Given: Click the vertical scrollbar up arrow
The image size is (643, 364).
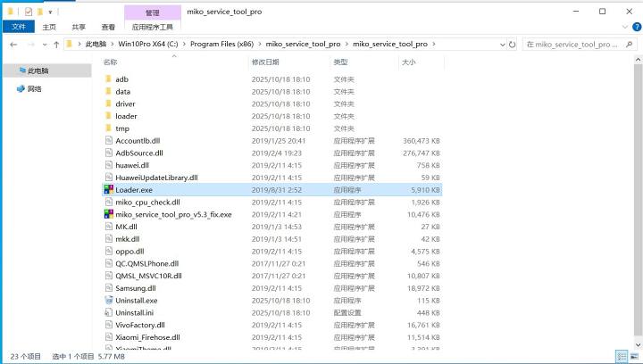Looking at the screenshot, I should tap(639, 60).
